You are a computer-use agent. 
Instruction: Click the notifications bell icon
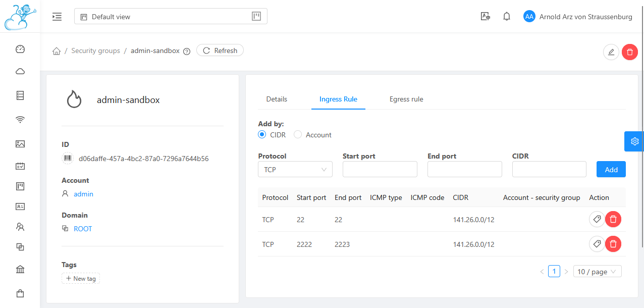pyautogui.click(x=507, y=17)
